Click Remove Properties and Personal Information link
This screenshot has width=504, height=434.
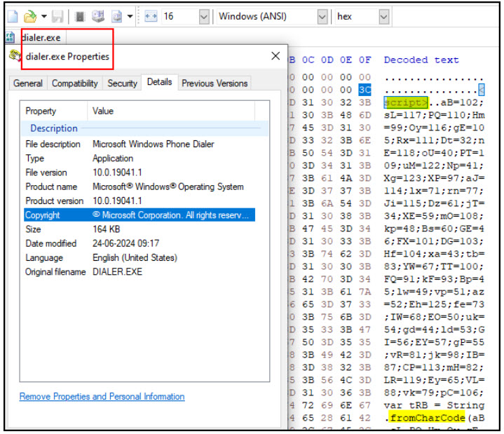pyautogui.click(x=102, y=396)
